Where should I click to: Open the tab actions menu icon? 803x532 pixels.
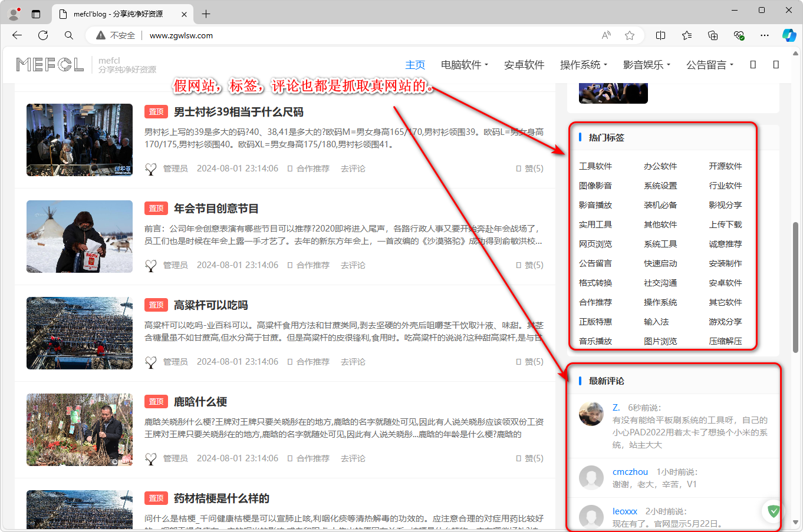36,14
